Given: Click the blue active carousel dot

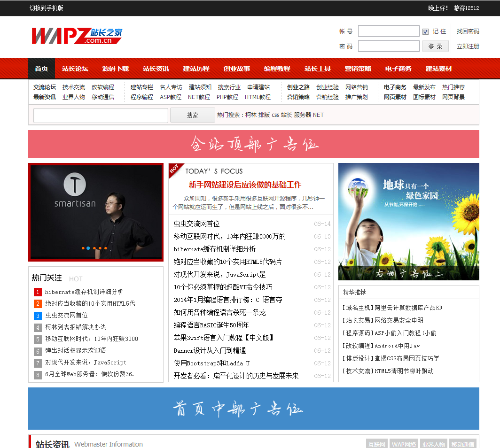Looking at the screenshot, I should pos(88,248).
